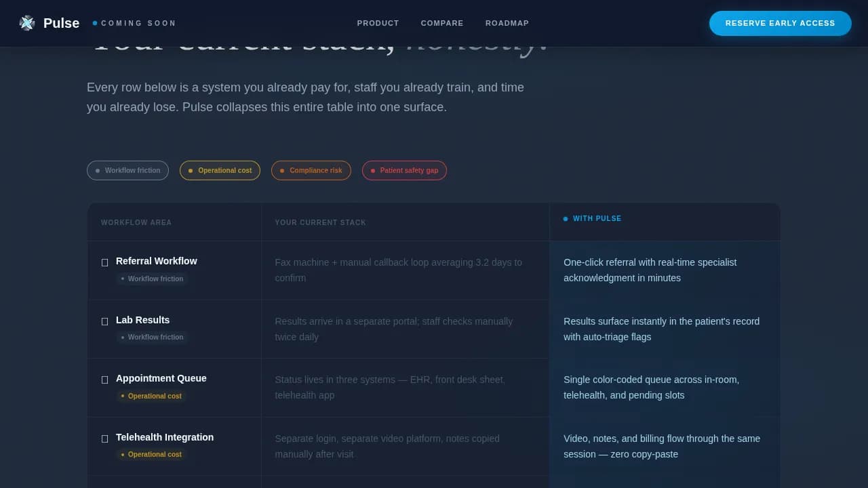This screenshot has height=488, width=868.
Task: Click the Coming Soon status label
Action: click(135, 23)
